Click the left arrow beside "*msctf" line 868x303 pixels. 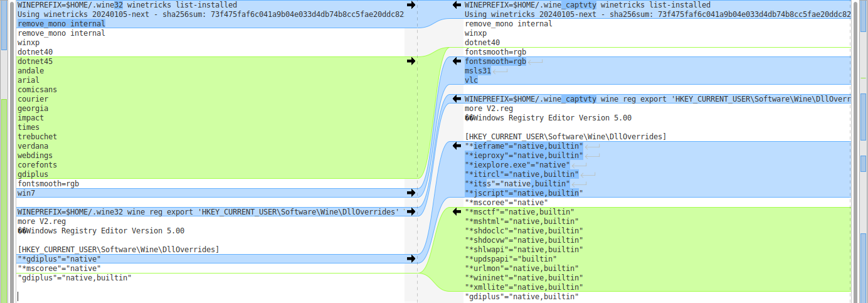click(457, 212)
